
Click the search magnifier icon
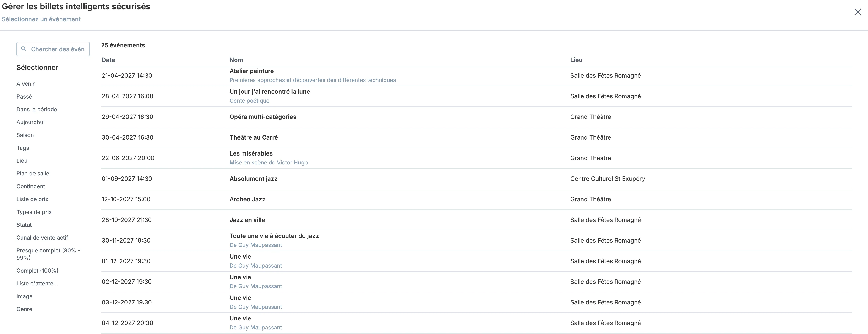pyautogui.click(x=24, y=49)
